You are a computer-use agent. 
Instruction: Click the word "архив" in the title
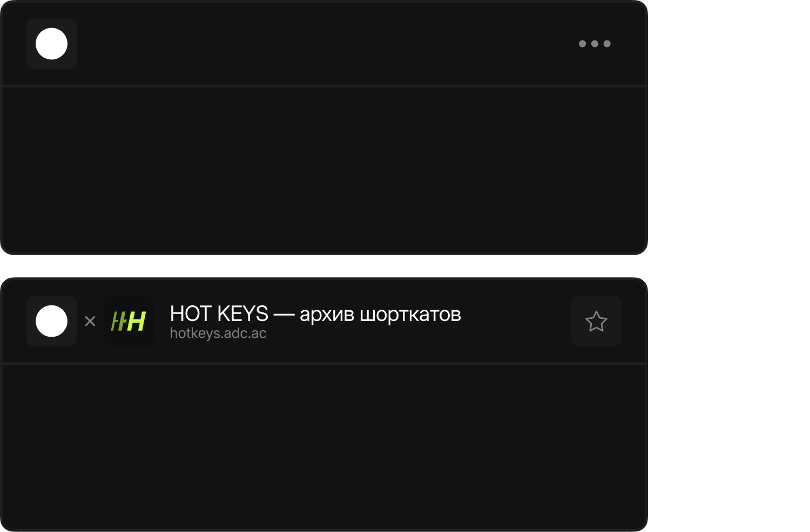(327, 314)
